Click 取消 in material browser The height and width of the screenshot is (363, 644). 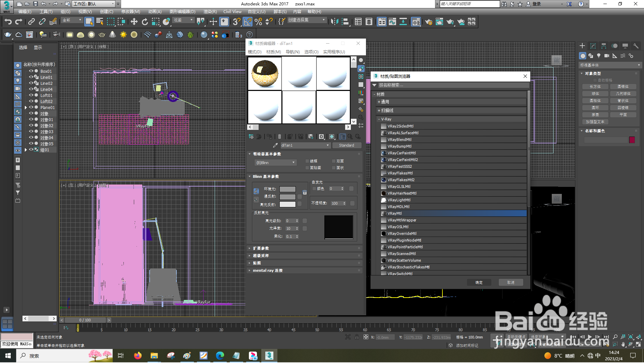coord(511,282)
